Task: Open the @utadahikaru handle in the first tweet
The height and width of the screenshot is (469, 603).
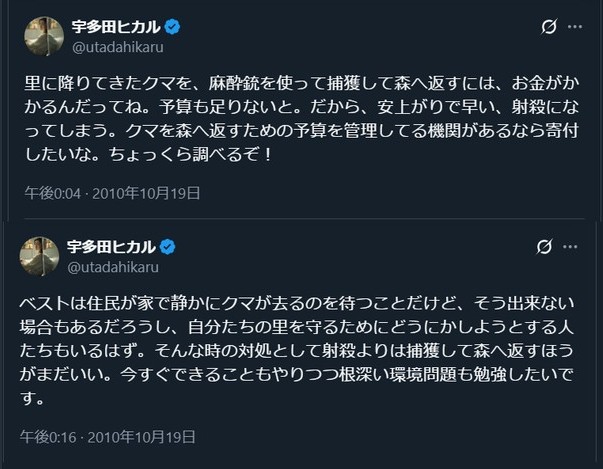Action: [x=111, y=45]
